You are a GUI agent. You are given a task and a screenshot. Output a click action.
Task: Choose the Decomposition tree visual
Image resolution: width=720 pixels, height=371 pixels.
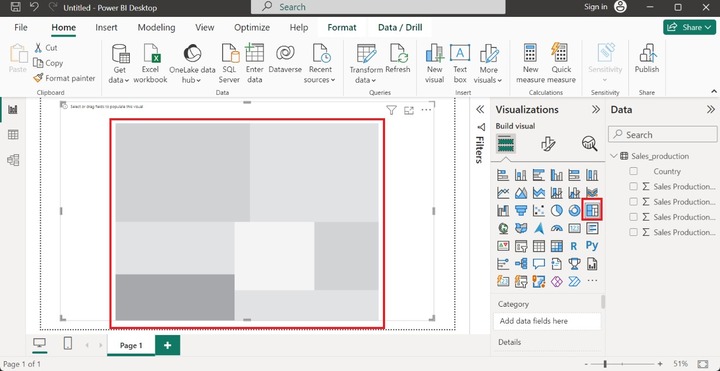pos(521,264)
